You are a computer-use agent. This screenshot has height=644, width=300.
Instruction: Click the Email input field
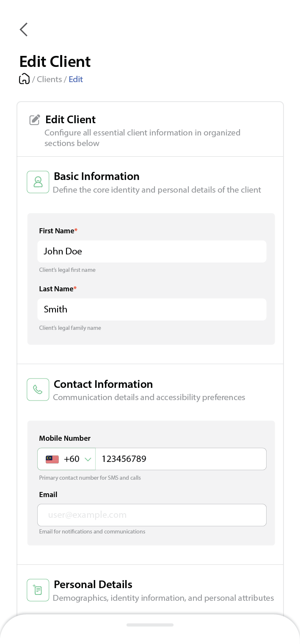pyautogui.click(x=152, y=515)
